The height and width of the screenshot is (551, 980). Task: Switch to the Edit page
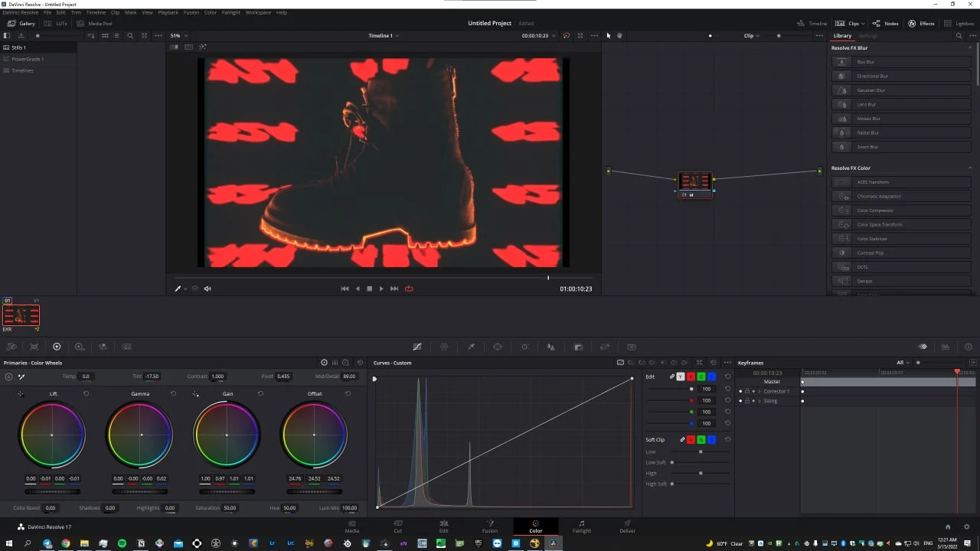443,526
